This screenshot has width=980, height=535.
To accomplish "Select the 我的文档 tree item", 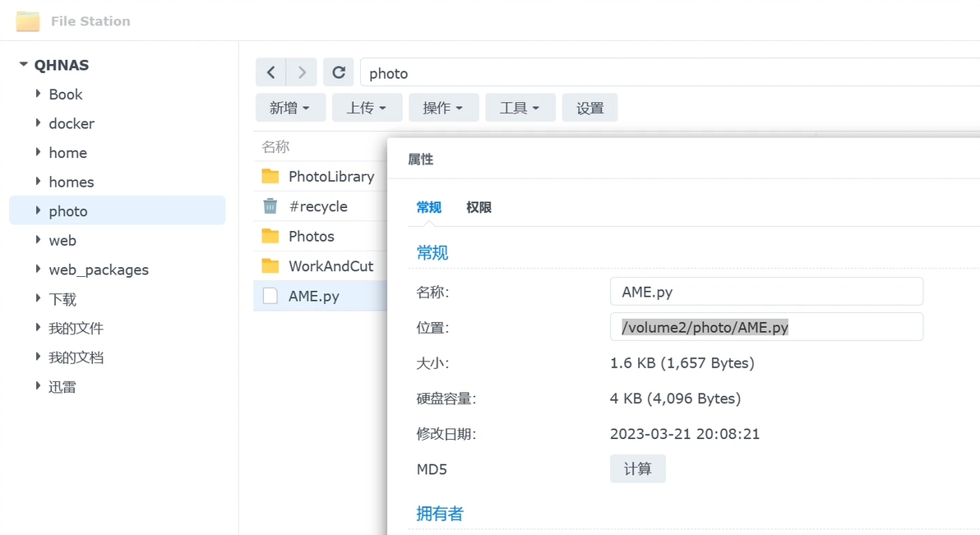I will pos(76,357).
